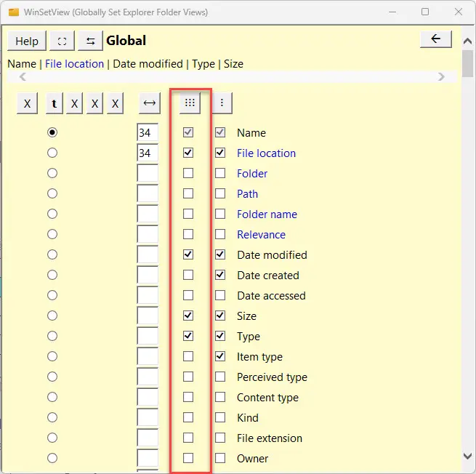Image resolution: width=476 pixels, height=474 pixels.
Task: Toggle grid-dots column checkbox in Item type row
Action: [x=188, y=356]
